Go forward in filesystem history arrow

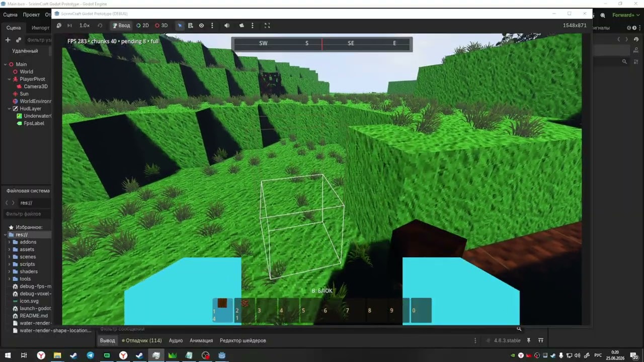[x=14, y=203]
